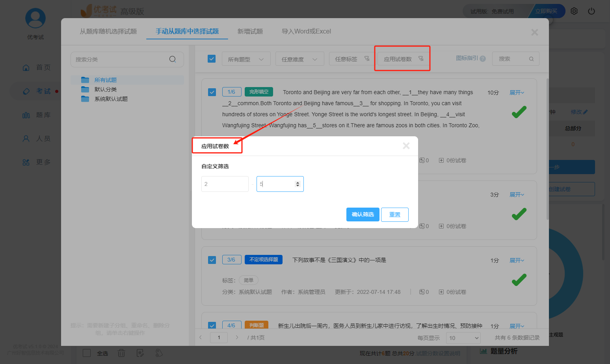
Task: Click 确认筛选 to confirm filter
Action: tap(363, 214)
